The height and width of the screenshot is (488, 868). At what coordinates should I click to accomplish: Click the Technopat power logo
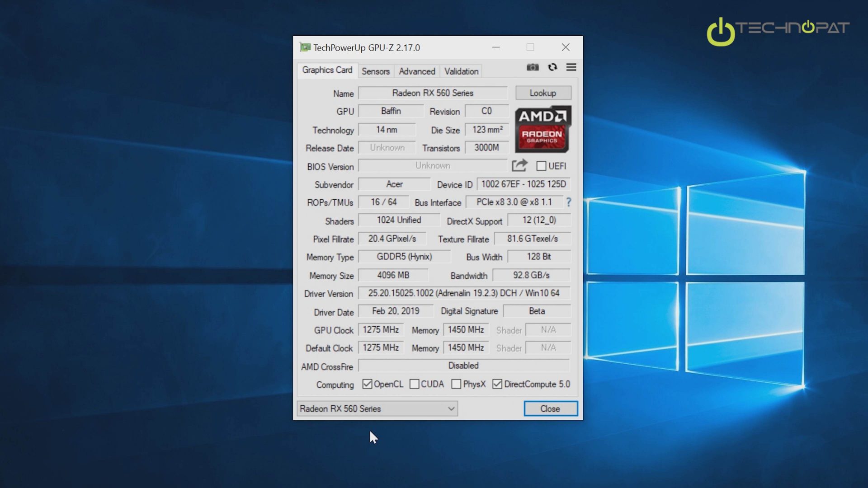(721, 32)
